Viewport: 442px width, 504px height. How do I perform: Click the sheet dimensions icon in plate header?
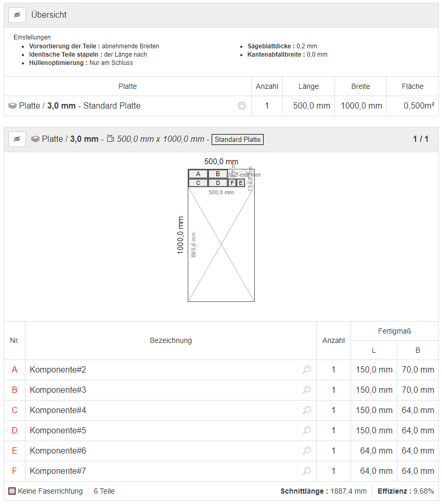(x=110, y=139)
